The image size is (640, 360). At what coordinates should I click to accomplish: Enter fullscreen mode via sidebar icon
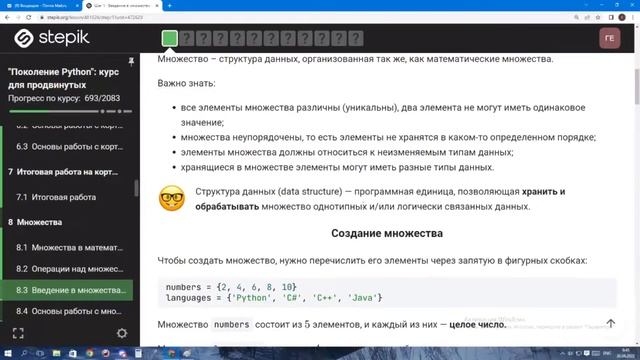click(18, 333)
